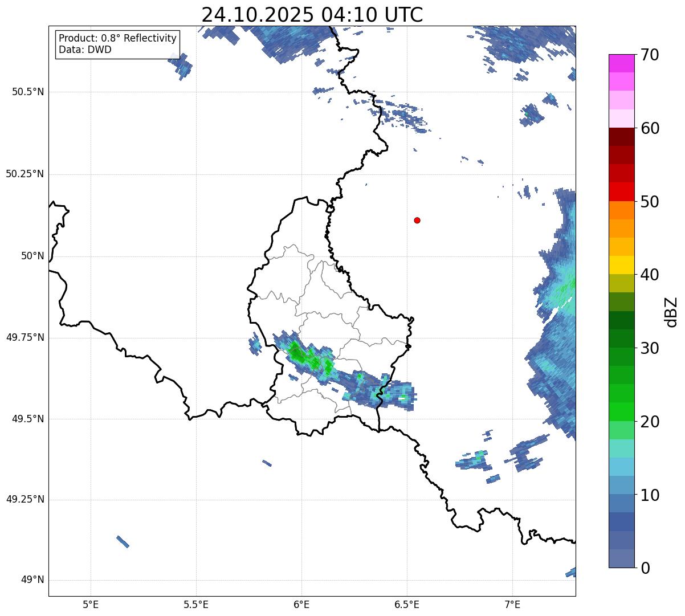Screen dimensions: 685x616
Task: Pick the olive swatch just below 40
Action: click(621, 283)
